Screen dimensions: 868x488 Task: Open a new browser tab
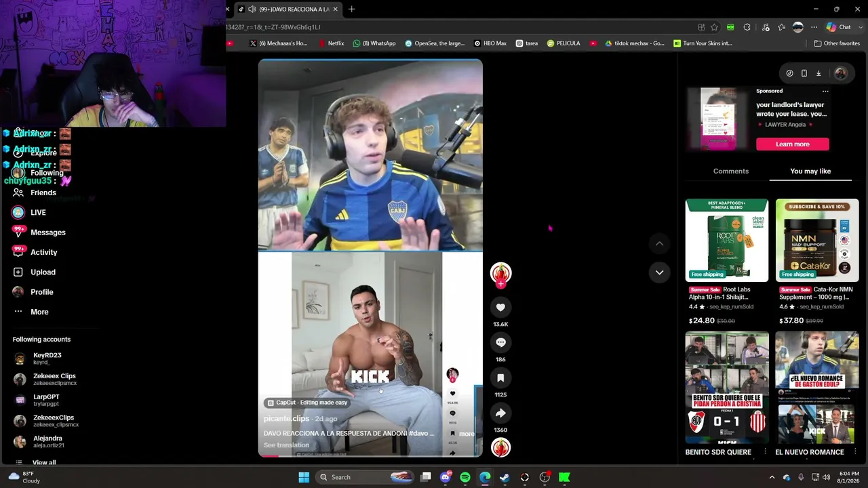point(351,9)
